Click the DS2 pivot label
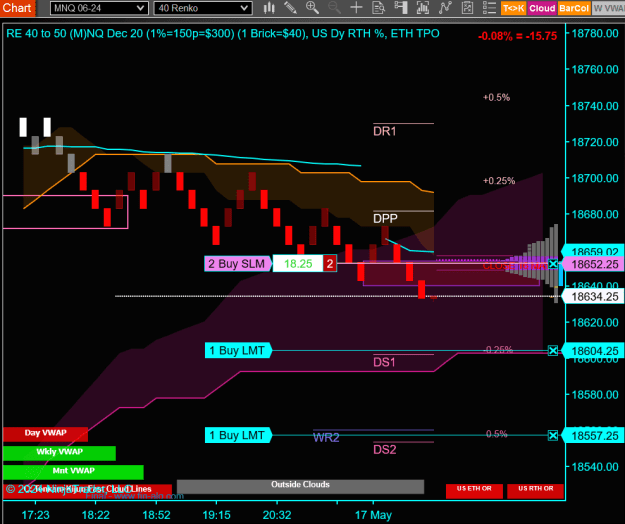 385,449
